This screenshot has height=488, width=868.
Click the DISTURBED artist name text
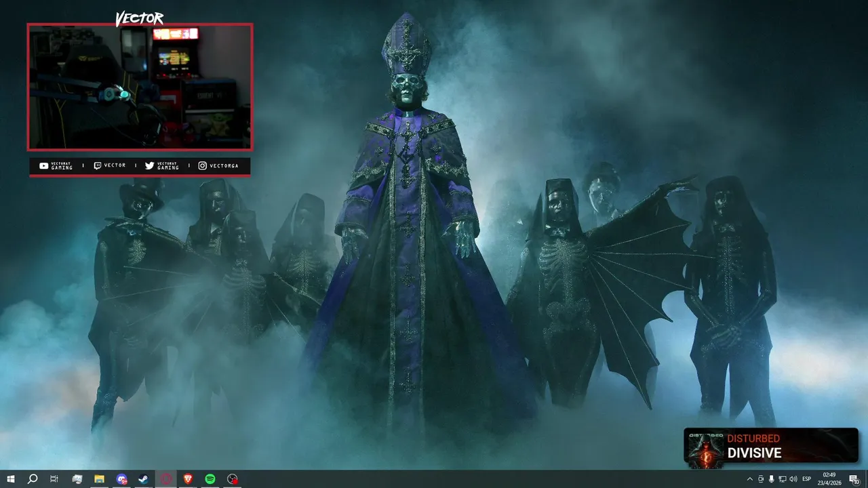tap(753, 439)
